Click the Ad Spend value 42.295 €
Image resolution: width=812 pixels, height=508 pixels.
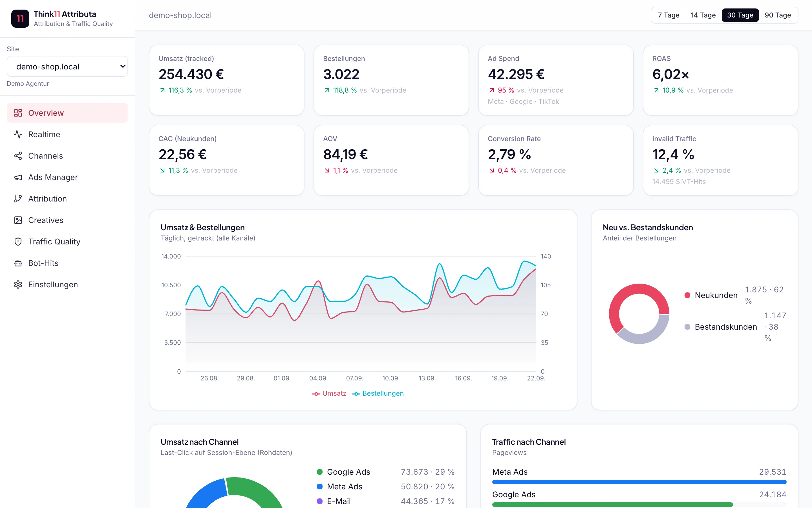516,74
